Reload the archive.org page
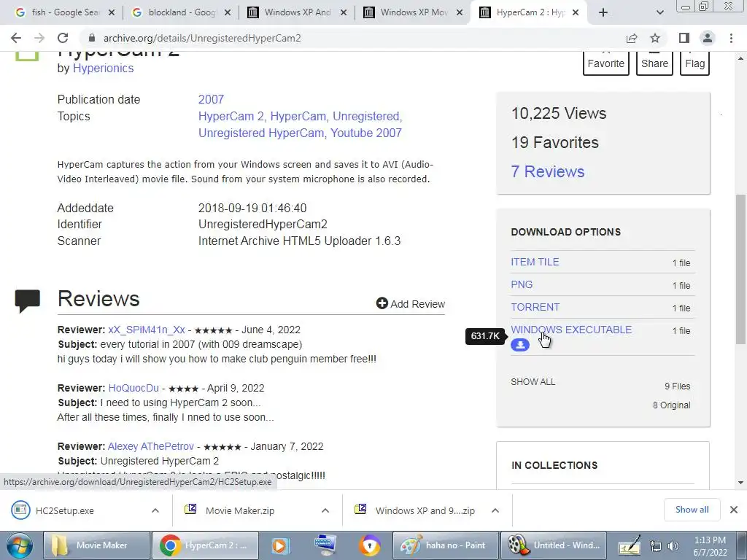 63,38
